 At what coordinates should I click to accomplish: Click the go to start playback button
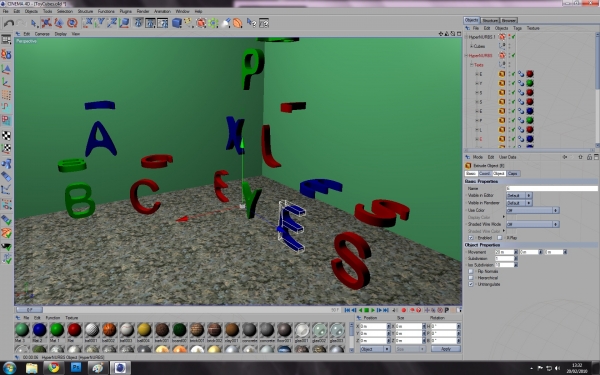click(347, 310)
